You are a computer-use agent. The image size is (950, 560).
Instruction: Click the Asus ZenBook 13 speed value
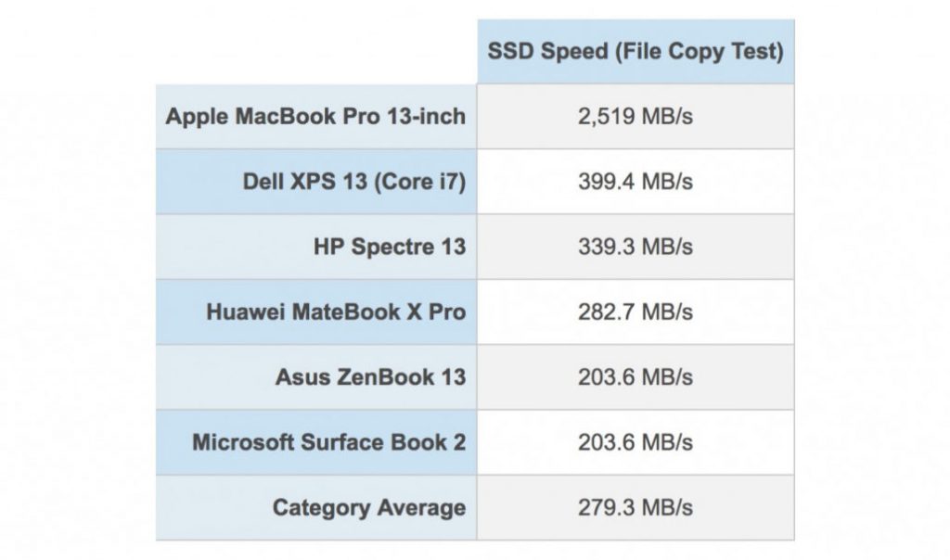[635, 377]
